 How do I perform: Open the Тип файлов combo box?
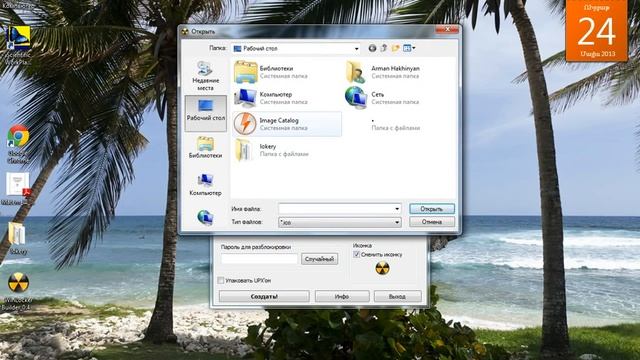(340, 222)
